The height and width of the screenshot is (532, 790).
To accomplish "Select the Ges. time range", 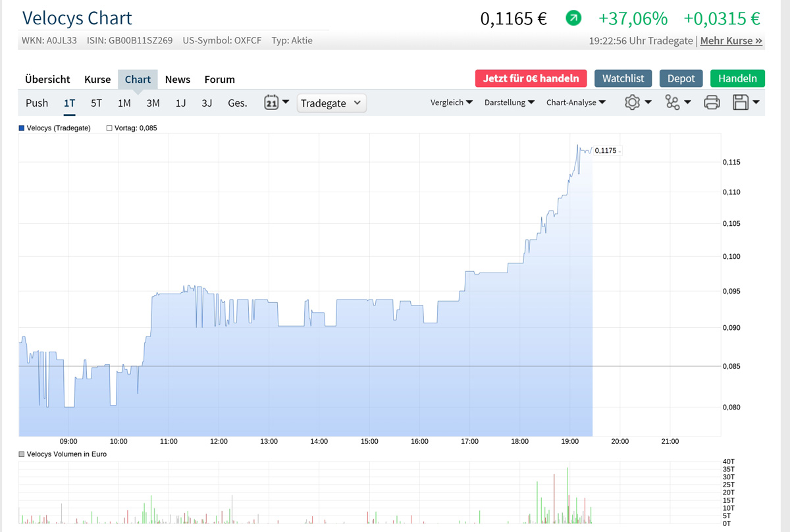I will pyautogui.click(x=238, y=103).
